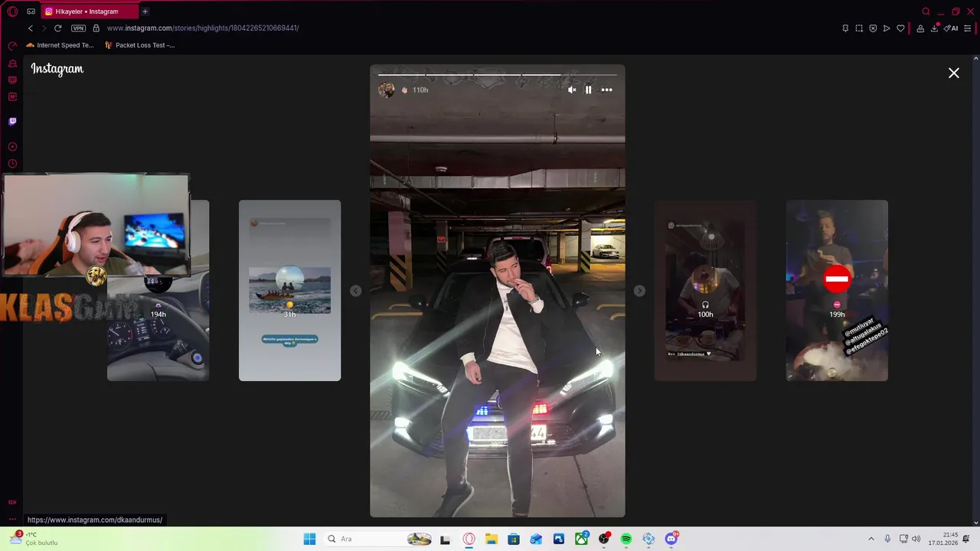Go to the previous story using left arrow
The width and height of the screenshot is (980, 551).
tap(355, 291)
